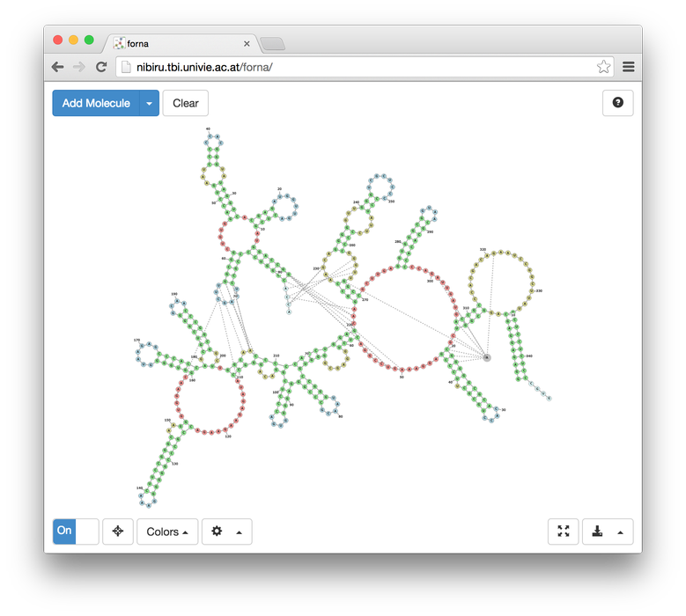686x616 pixels.
Task: Open the Chrome hamburger menu
Action: click(x=629, y=67)
